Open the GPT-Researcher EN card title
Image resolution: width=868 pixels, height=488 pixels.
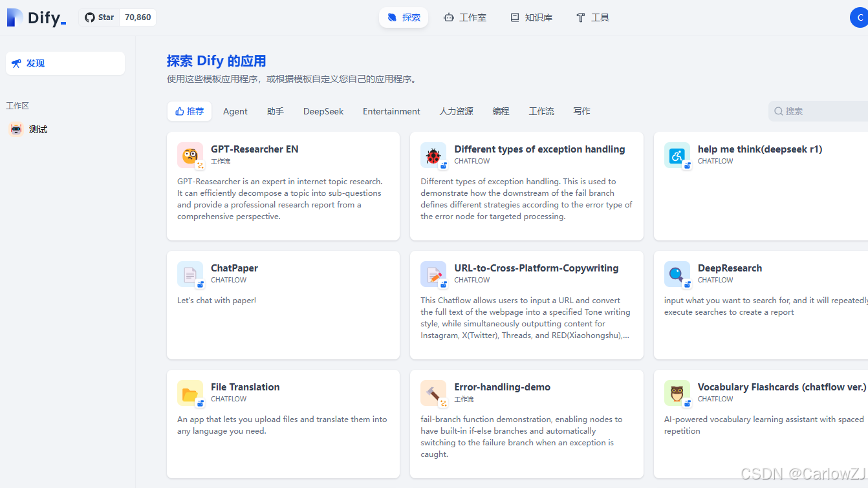point(255,149)
